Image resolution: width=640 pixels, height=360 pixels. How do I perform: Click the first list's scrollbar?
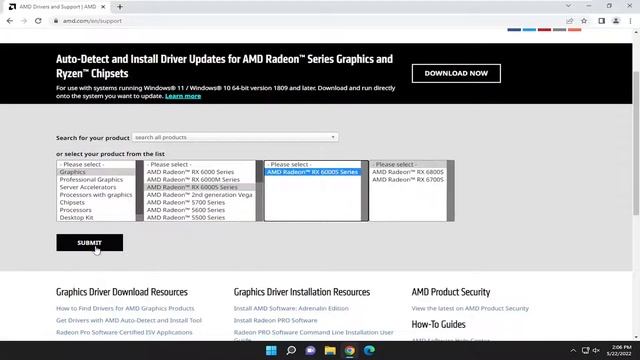[140, 191]
